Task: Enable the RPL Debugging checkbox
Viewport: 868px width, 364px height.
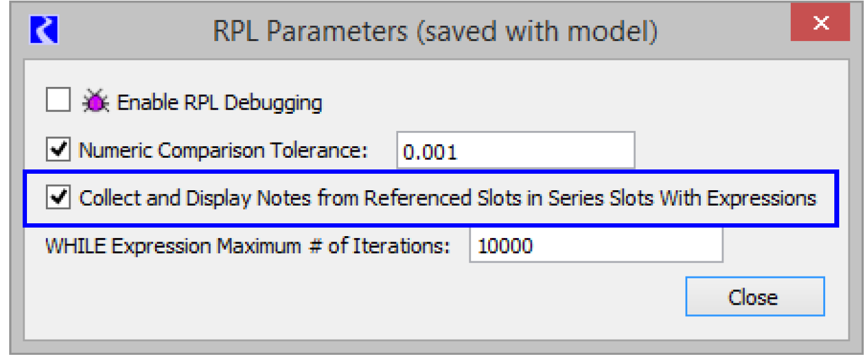Action: click(x=58, y=100)
